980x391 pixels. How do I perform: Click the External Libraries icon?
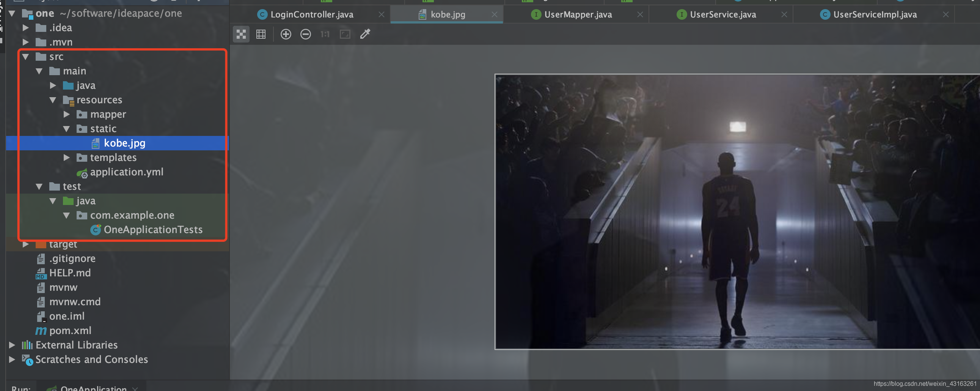[27, 345]
